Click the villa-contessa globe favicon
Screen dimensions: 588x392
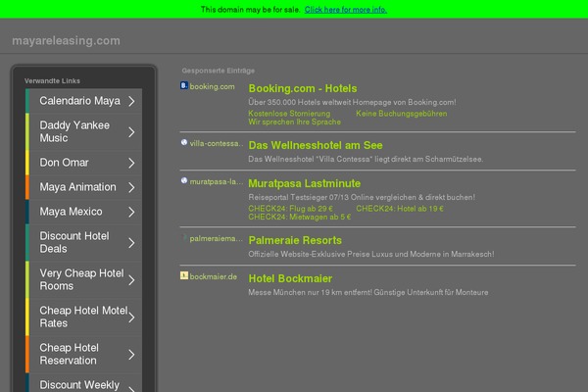click(x=184, y=142)
